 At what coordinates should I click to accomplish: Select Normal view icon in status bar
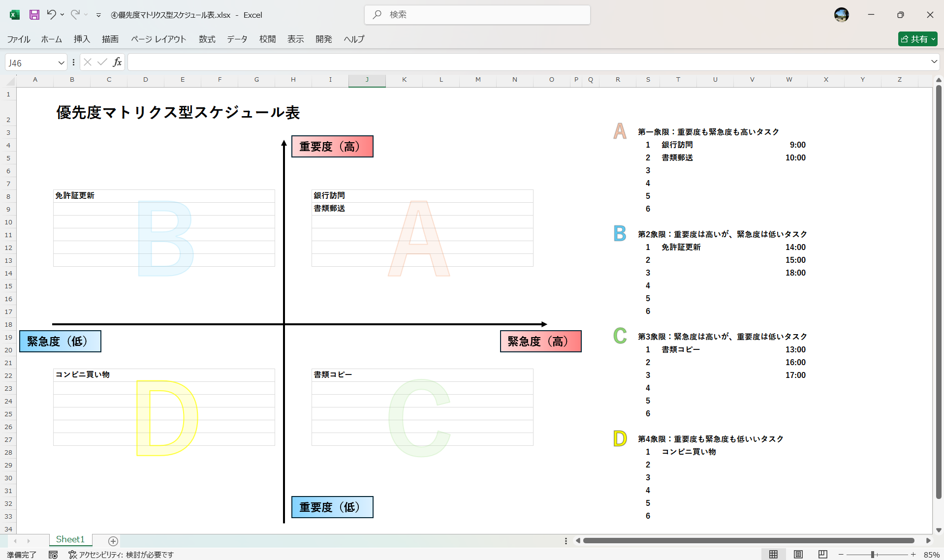[x=774, y=554]
